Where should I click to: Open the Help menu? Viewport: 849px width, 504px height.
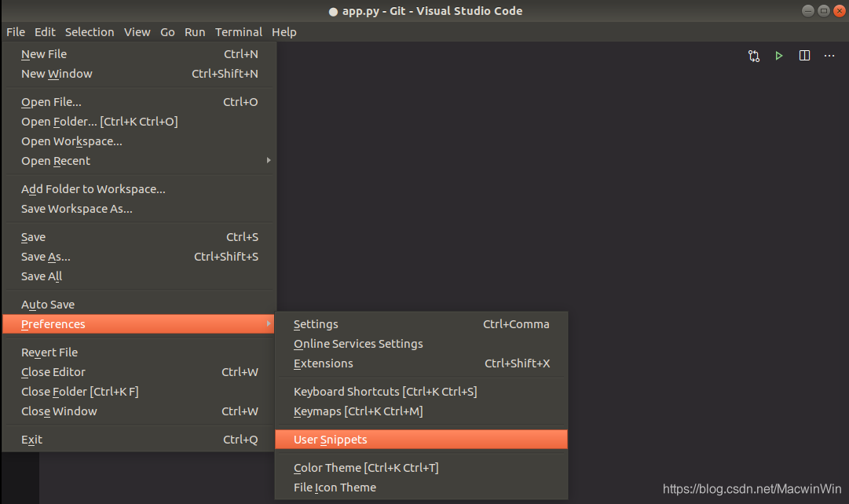pyautogui.click(x=284, y=32)
